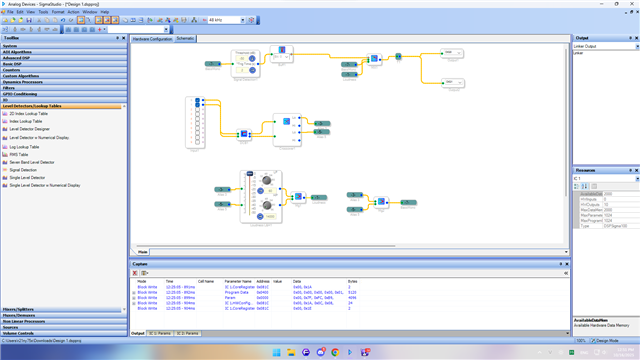Open the Tools menu
Image resolution: width=640 pixels, height=360 pixels.
click(43, 12)
